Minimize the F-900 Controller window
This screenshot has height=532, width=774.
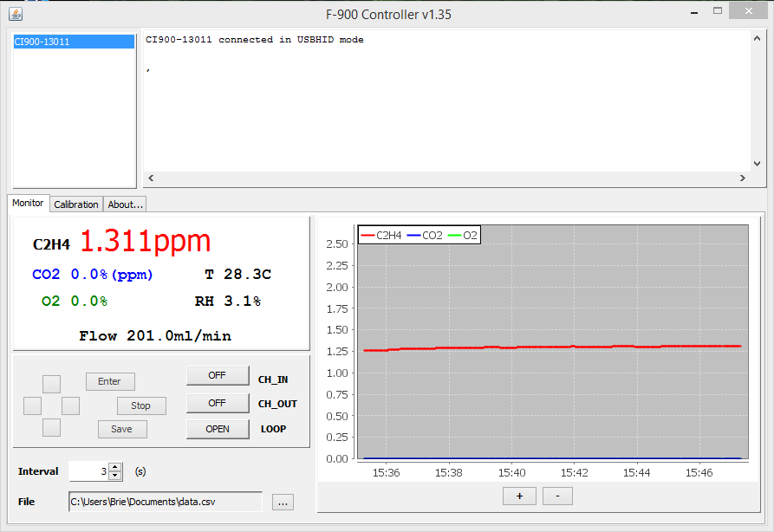coord(694,12)
